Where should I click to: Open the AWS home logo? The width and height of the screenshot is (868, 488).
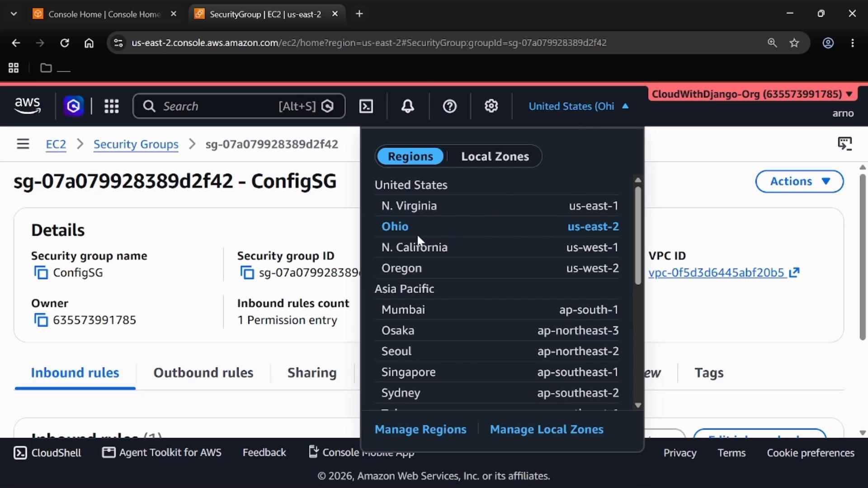[x=28, y=106]
